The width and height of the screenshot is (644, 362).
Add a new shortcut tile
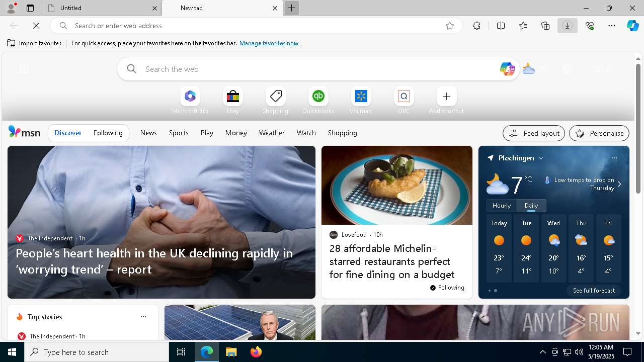pyautogui.click(x=447, y=101)
